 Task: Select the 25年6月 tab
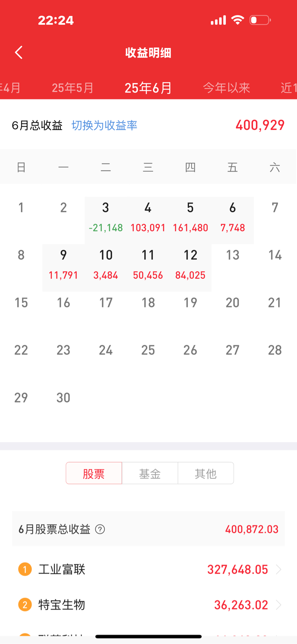pos(148,88)
